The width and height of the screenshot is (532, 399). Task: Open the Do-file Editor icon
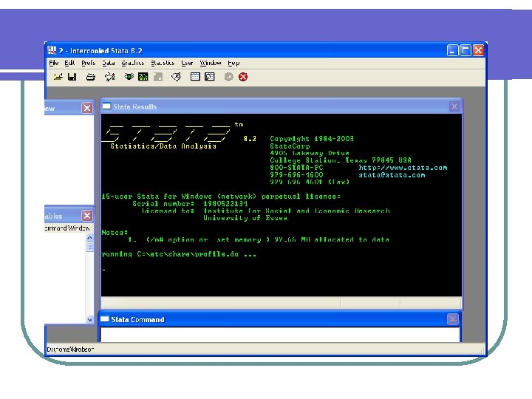pyautogui.click(x=176, y=77)
